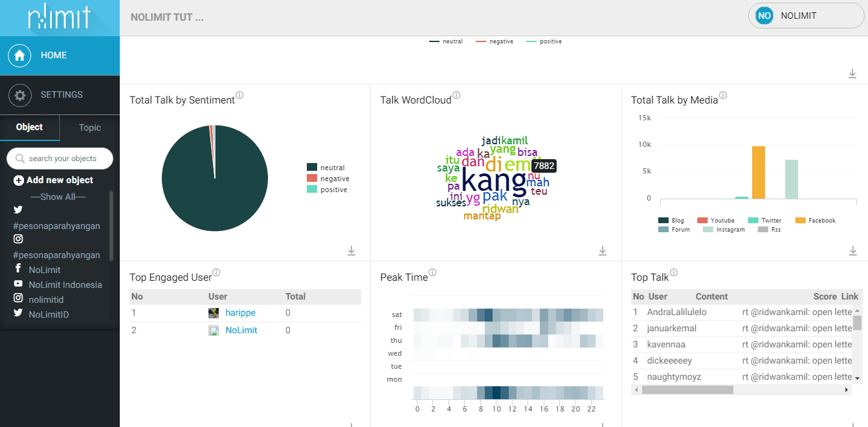Viewport: 868px width, 427px height.
Task: Toggle Youtube in the media chart legend
Action: click(x=716, y=221)
